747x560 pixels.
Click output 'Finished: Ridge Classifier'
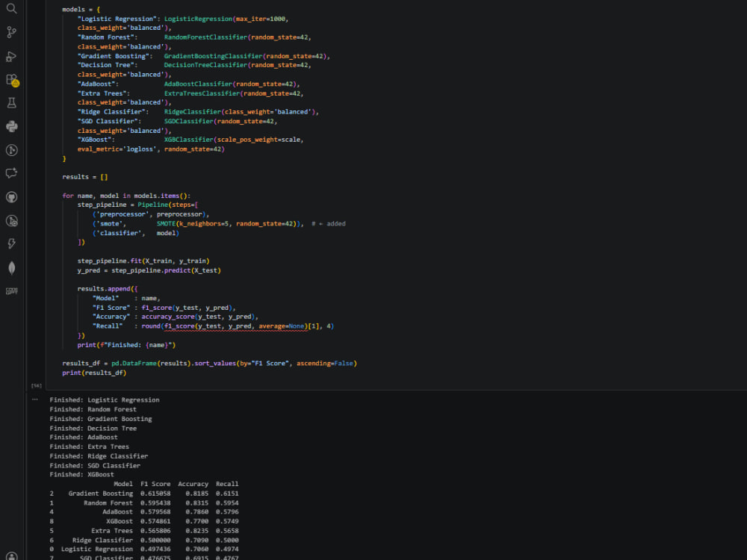pos(99,456)
